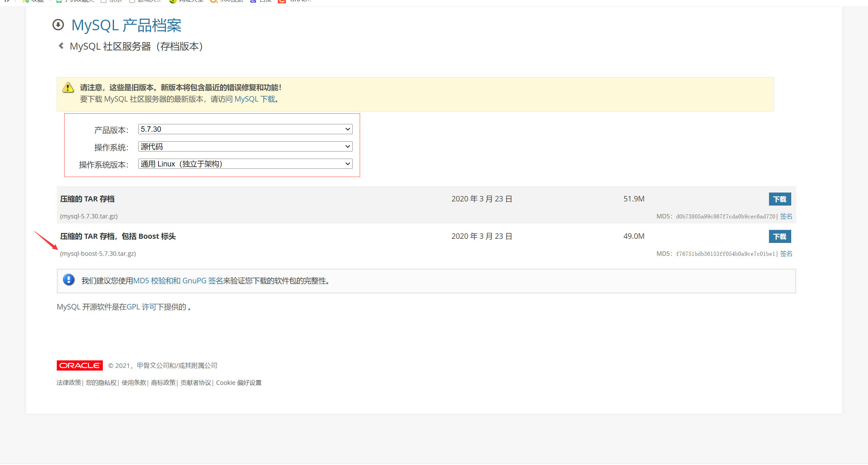Open the MD5 校验和 link
The image size is (868, 465).
(x=153, y=281)
